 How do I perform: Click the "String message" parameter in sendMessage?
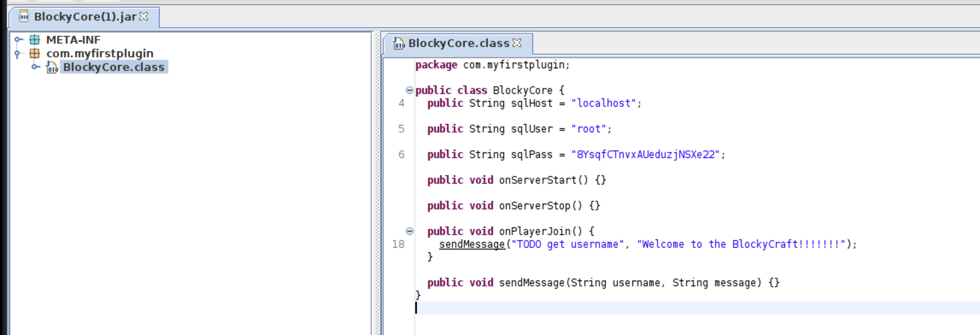point(714,282)
